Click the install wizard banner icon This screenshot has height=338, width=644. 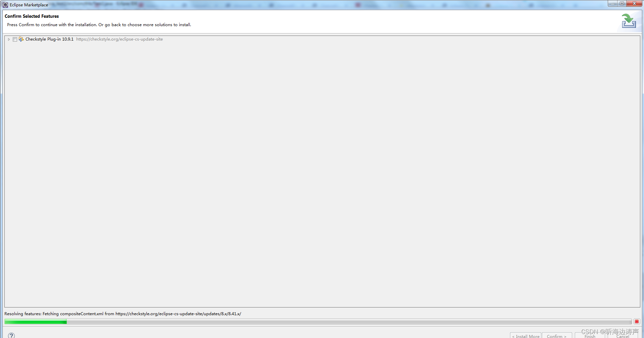coord(629,21)
